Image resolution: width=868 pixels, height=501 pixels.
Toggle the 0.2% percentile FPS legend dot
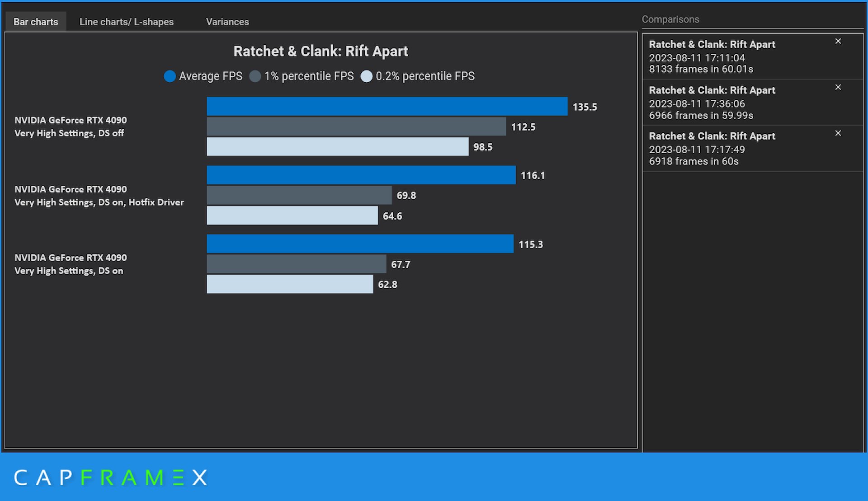click(367, 76)
